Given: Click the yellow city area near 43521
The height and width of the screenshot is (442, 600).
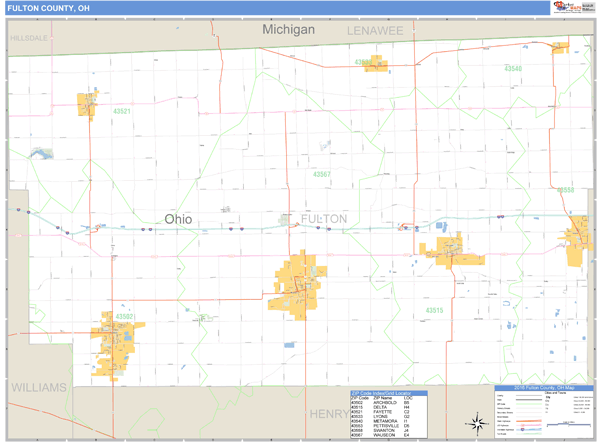Looking at the screenshot, I should [x=87, y=104].
